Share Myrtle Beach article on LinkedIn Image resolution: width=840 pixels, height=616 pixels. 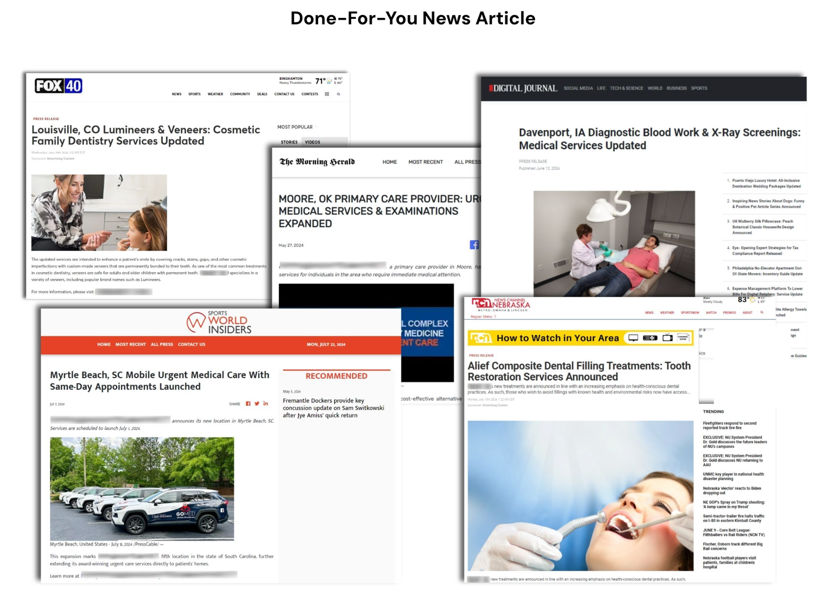coord(266,403)
